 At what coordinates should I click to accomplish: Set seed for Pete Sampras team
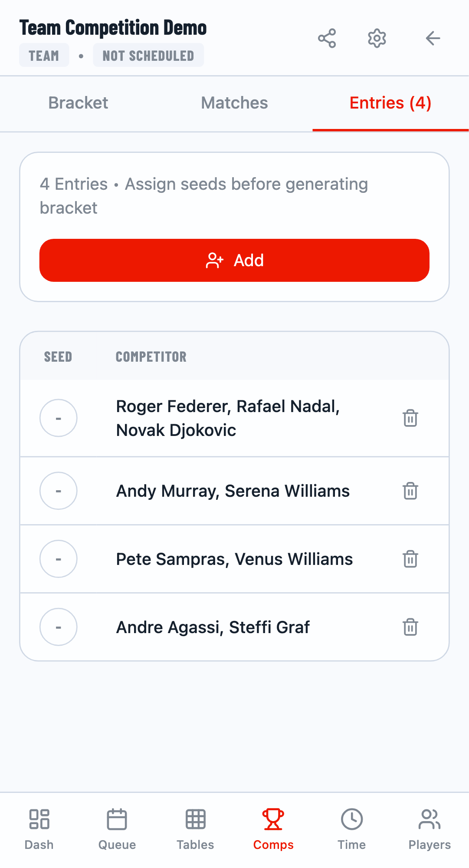pos(59,559)
